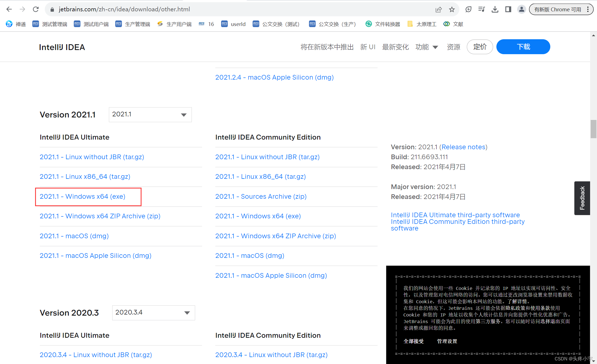The image size is (597, 364).
Task: View site information lock icon
Action: click(52, 9)
